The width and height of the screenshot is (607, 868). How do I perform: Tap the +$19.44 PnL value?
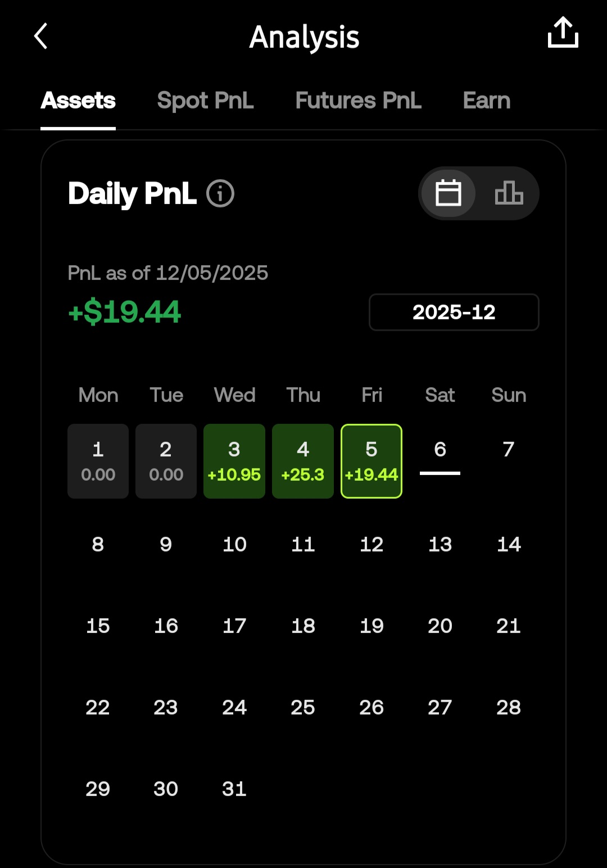[x=124, y=311]
